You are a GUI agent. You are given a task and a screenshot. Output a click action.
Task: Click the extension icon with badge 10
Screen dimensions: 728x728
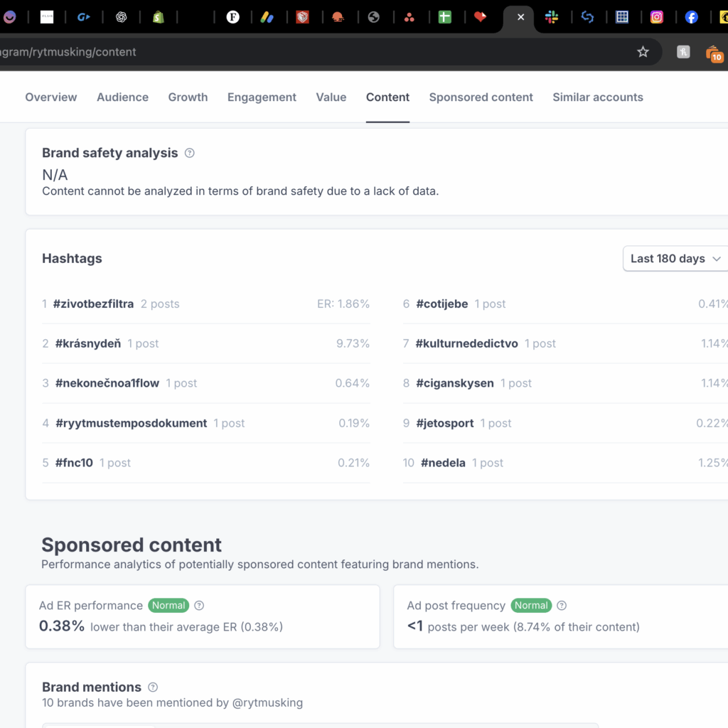[x=713, y=53]
